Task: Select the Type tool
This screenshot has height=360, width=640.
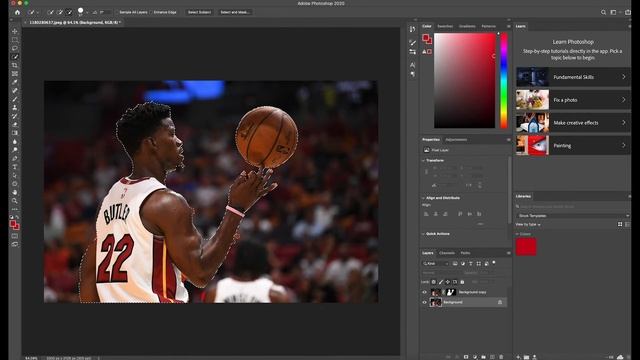Action: pyautogui.click(x=15, y=167)
